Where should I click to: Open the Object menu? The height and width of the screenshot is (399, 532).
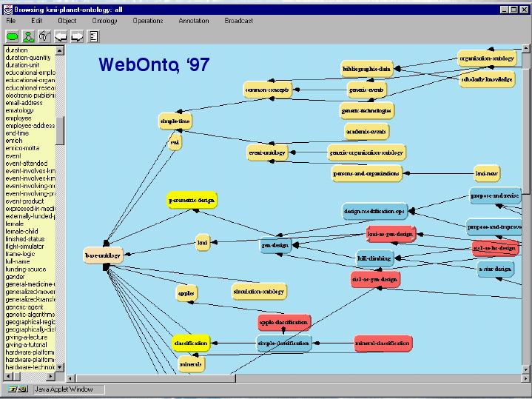click(67, 21)
